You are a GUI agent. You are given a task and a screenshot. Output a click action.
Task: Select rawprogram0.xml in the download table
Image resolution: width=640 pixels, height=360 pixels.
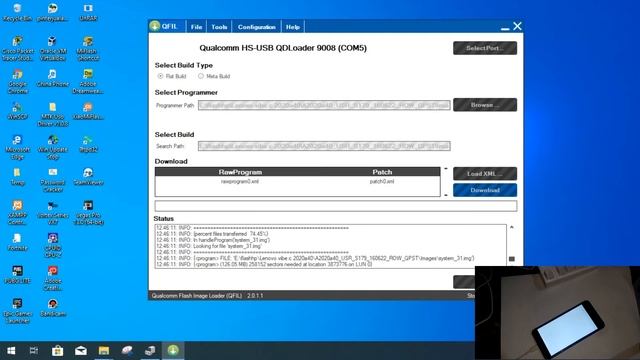[x=240, y=182]
